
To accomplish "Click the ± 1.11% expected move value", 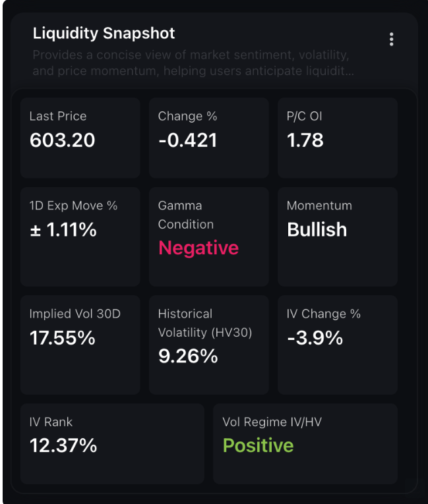I will (63, 229).
